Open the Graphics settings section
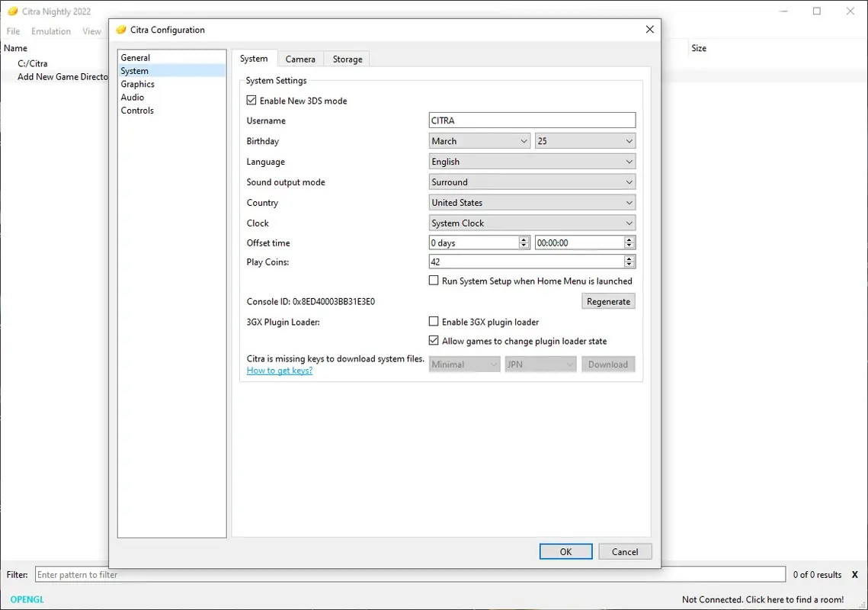868x610 pixels. click(137, 84)
